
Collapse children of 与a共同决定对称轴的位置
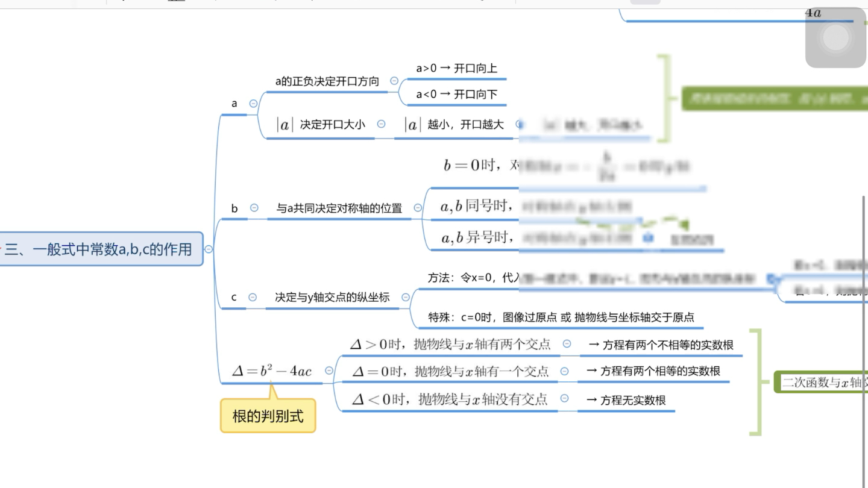click(418, 208)
